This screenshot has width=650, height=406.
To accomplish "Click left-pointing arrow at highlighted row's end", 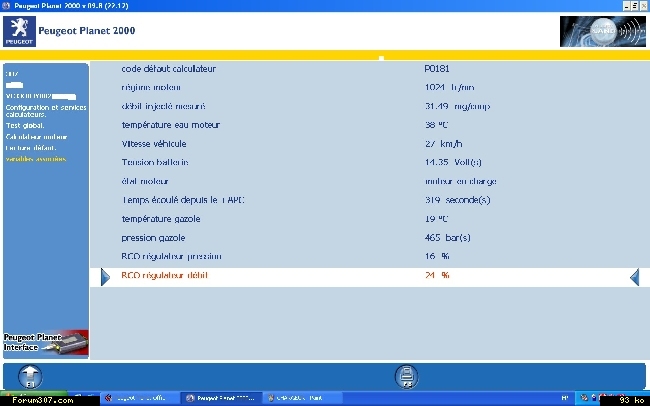I will [634, 277].
